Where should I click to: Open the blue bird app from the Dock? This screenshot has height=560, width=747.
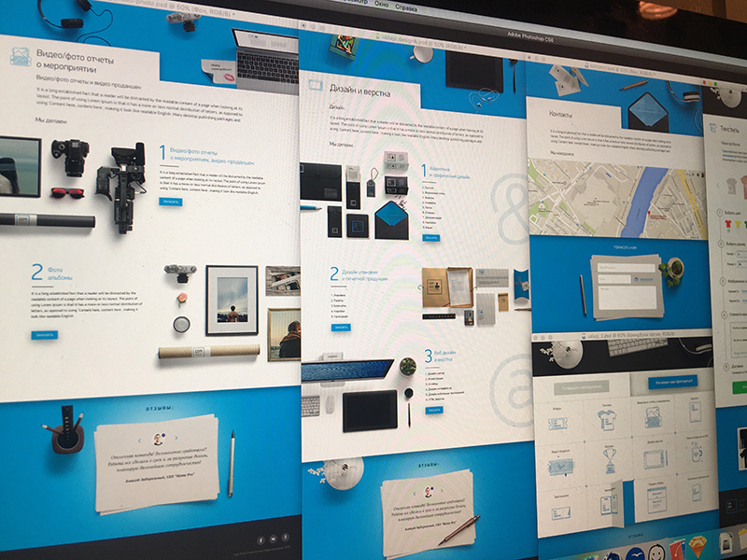point(635,553)
